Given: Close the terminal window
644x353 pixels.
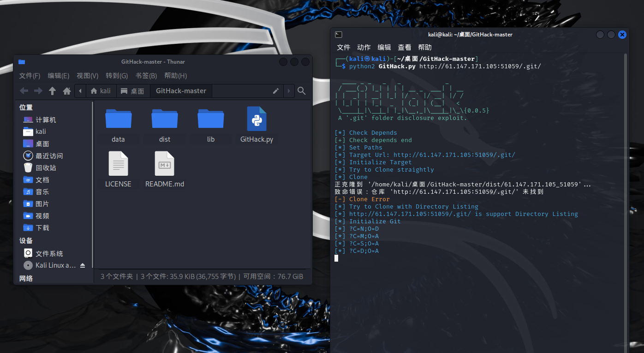Looking at the screenshot, I should tap(622, 35).
